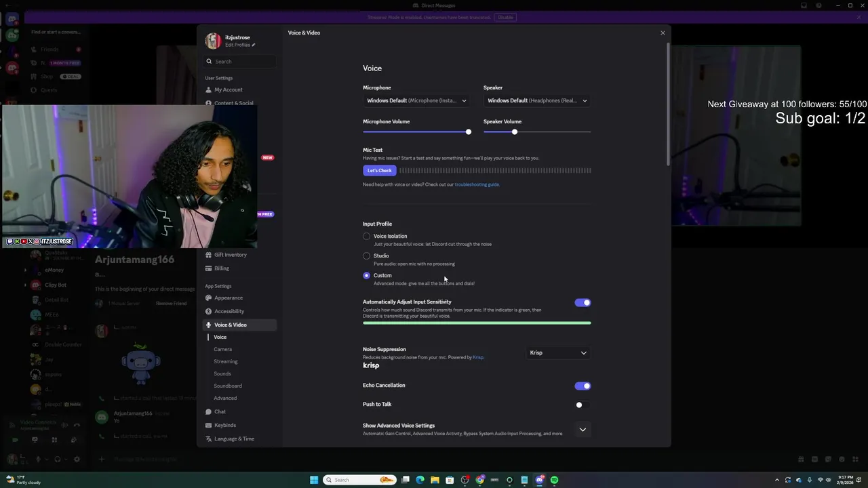
Task: Click Disable in the Streamer Mode banner
Action: click(505, 17)
